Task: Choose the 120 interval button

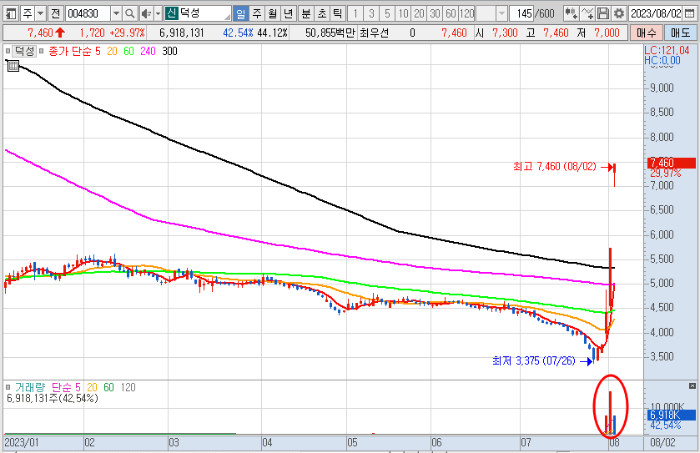Action: pos(467,14)
